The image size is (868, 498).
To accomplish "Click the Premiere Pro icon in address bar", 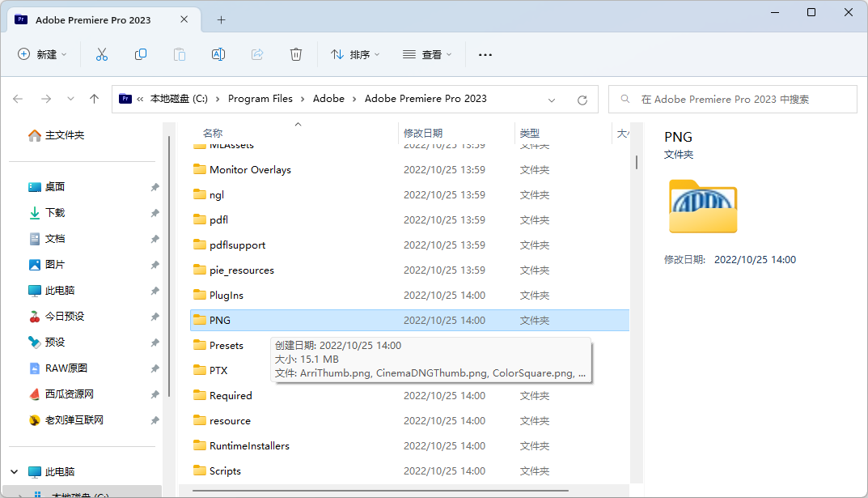I will [x=125, y=99].
